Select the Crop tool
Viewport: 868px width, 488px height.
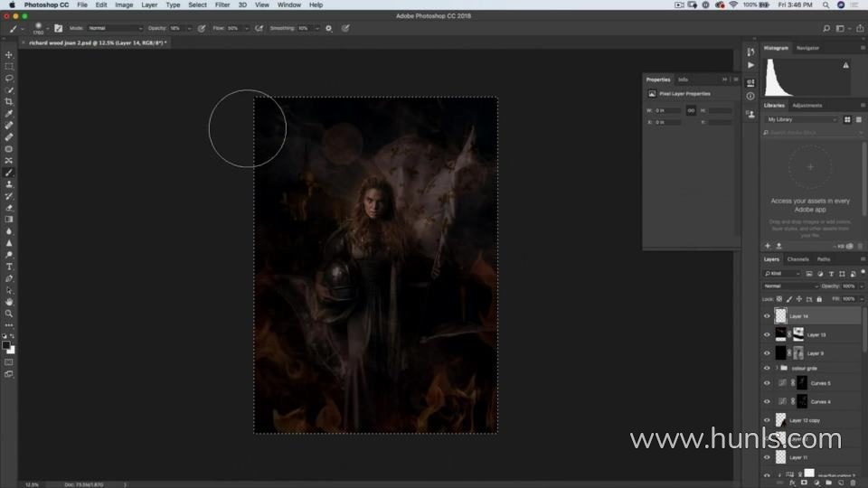point(9,102)
